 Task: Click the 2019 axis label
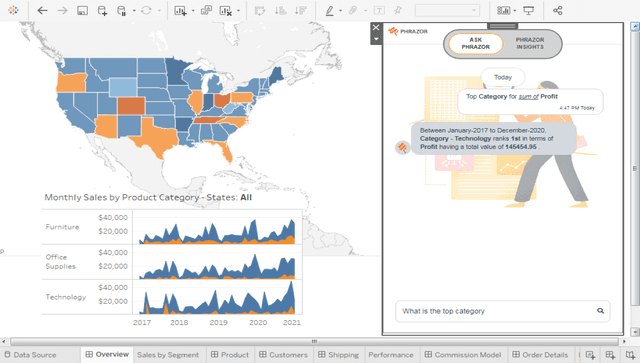[x=218, y=323]
